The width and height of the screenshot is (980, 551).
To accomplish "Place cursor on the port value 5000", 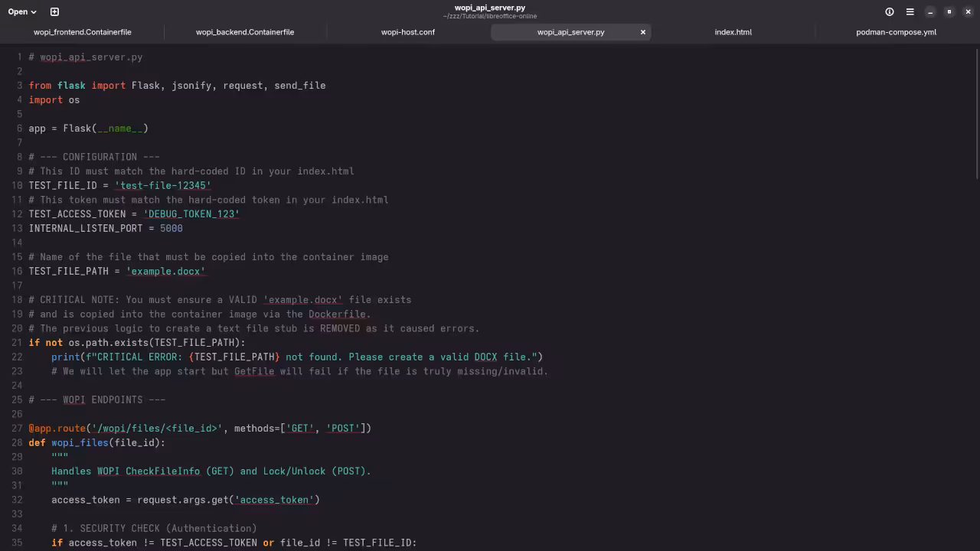I will (x=171, y=228).
